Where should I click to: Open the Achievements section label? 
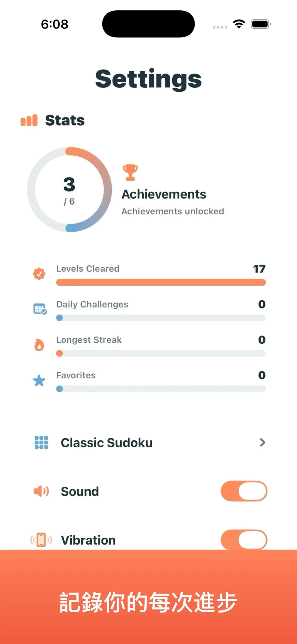click(164, 194)
